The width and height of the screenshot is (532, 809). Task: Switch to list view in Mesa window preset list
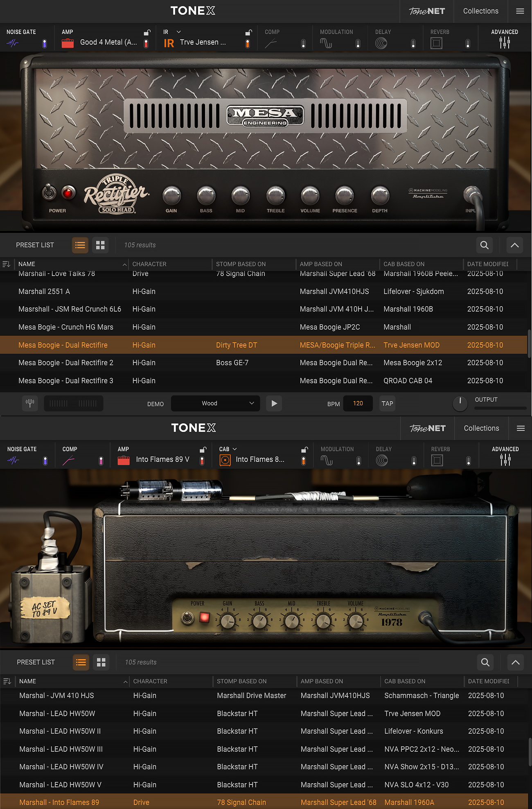point(80,245)
